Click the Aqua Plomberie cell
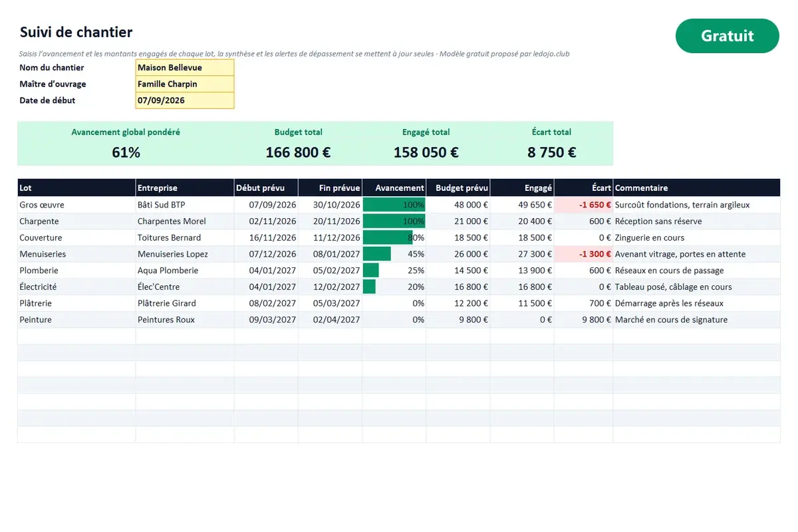The width and height of the screenshot is (798, 532). coord(185,271)
